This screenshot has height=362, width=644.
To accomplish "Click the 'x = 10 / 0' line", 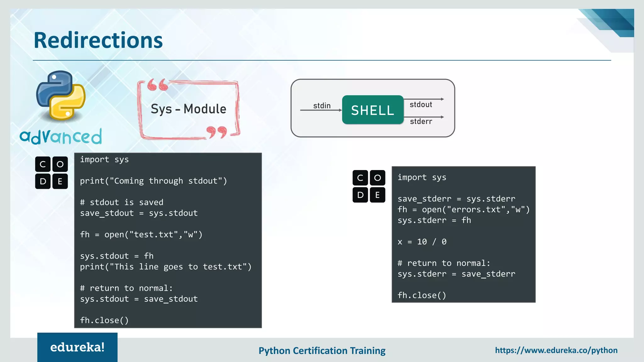I will [422, 242].
